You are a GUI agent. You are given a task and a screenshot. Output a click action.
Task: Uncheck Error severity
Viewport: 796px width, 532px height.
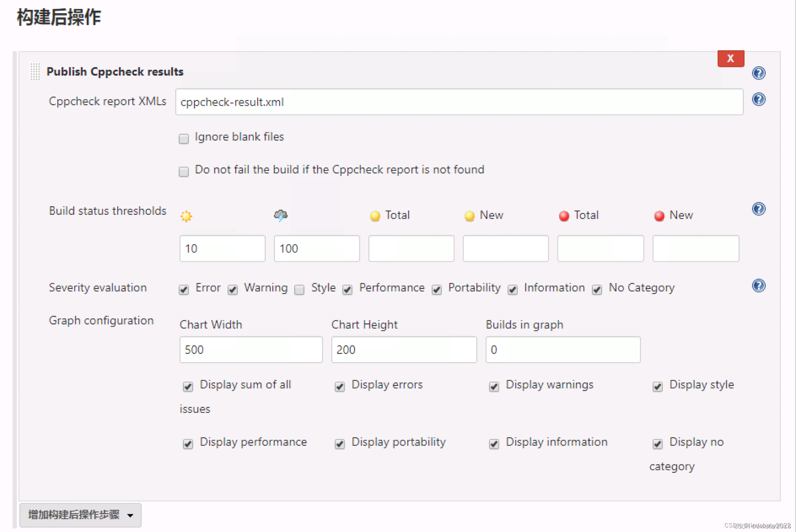pos(184,290)
